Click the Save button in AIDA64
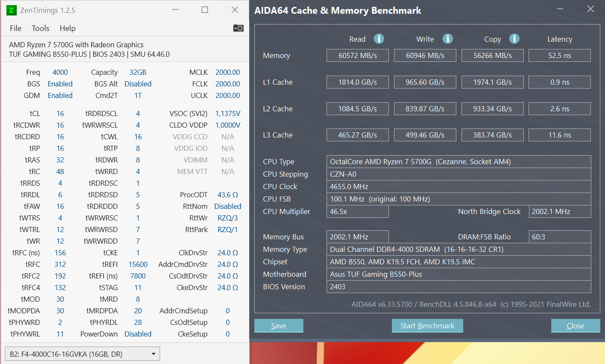605x364 pixels. point(279,326)
